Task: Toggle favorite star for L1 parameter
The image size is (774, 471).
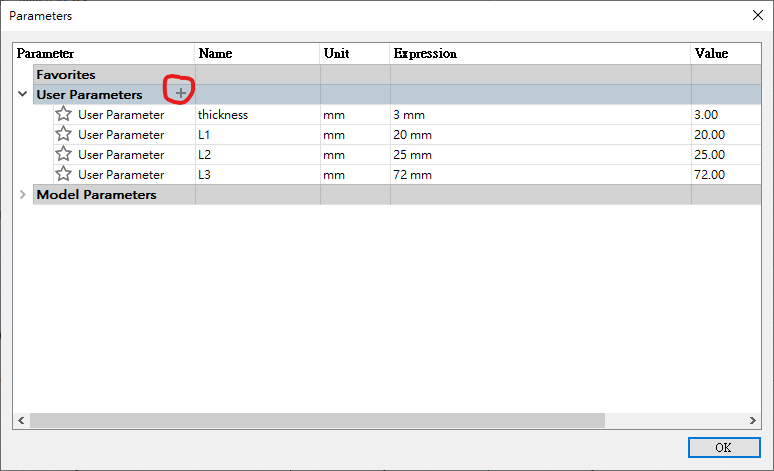Action: tap(64, 135)
